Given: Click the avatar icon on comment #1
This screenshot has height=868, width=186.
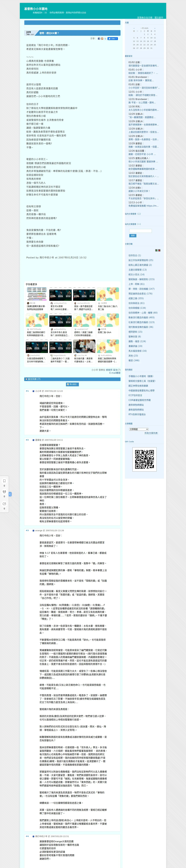Looking at the screenshot, I should 33,391.
